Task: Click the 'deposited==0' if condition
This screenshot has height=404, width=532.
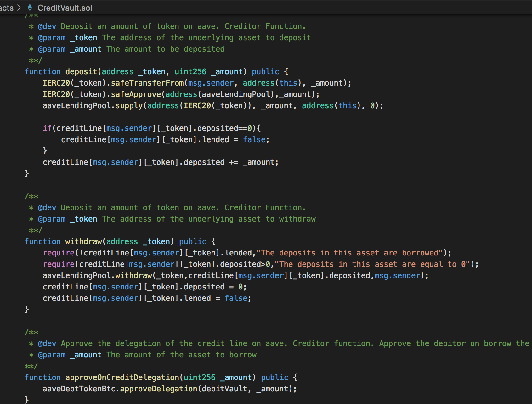Action: click(x=152, y=128)
